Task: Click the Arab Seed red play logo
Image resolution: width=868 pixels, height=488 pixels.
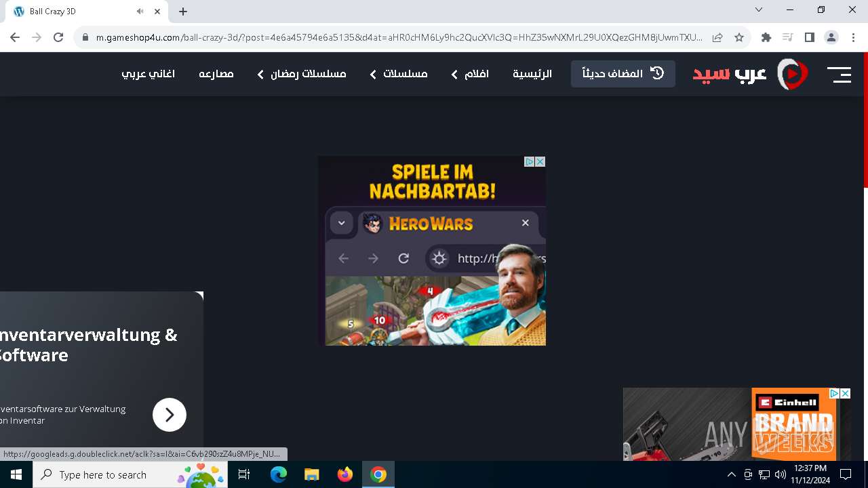Action: 792,74
